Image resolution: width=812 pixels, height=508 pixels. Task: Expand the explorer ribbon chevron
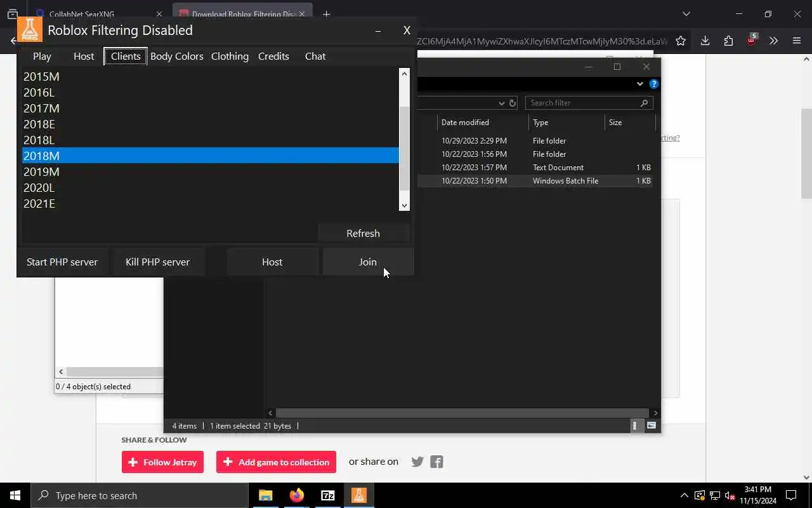639,84
